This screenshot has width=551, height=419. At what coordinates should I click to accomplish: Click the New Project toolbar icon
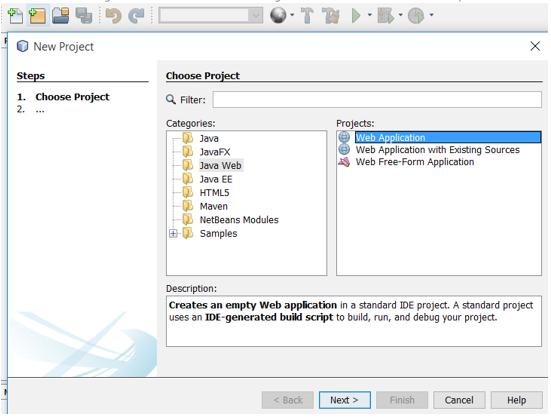37,16
